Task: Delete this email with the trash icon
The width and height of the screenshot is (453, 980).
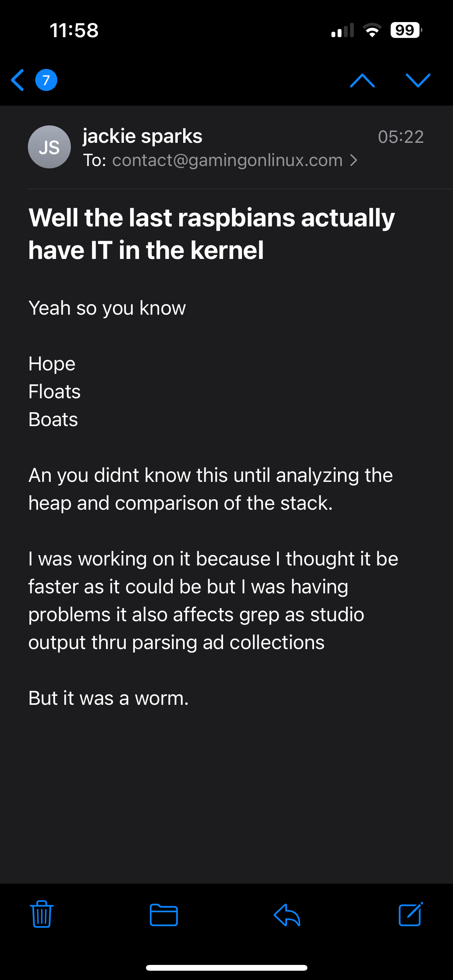Action: [42, 914]
